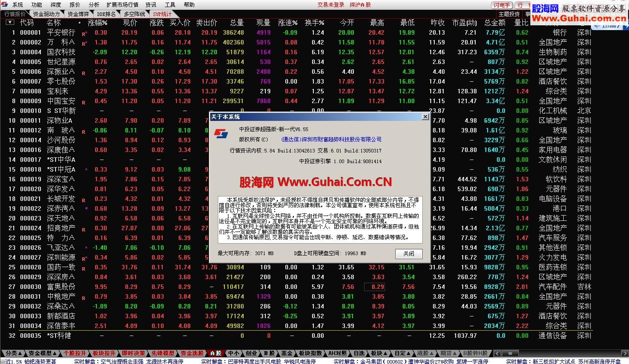Open the 分析 menu

(94, 5)
